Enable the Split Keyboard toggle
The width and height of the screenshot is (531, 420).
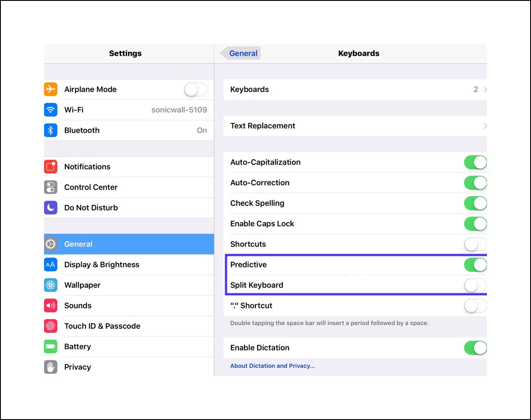pos(475,285)
